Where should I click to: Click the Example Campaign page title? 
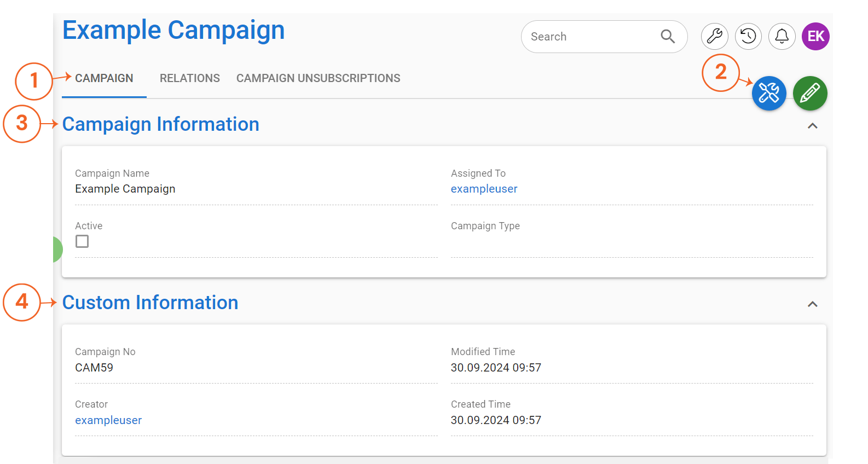[173, 30]
